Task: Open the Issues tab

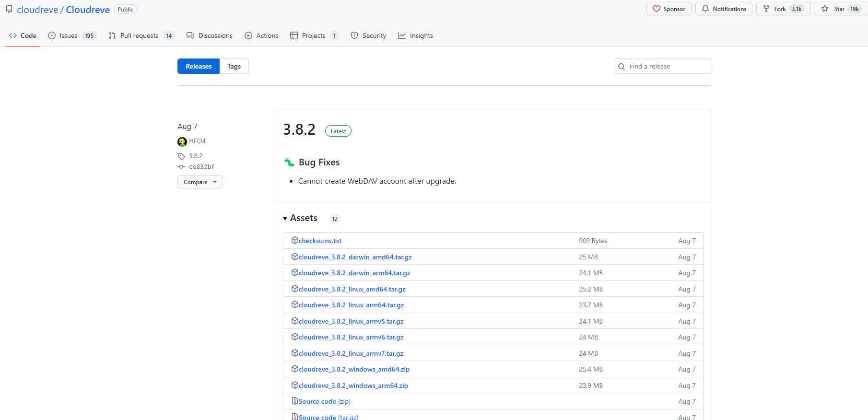Action: click(72, 35)
